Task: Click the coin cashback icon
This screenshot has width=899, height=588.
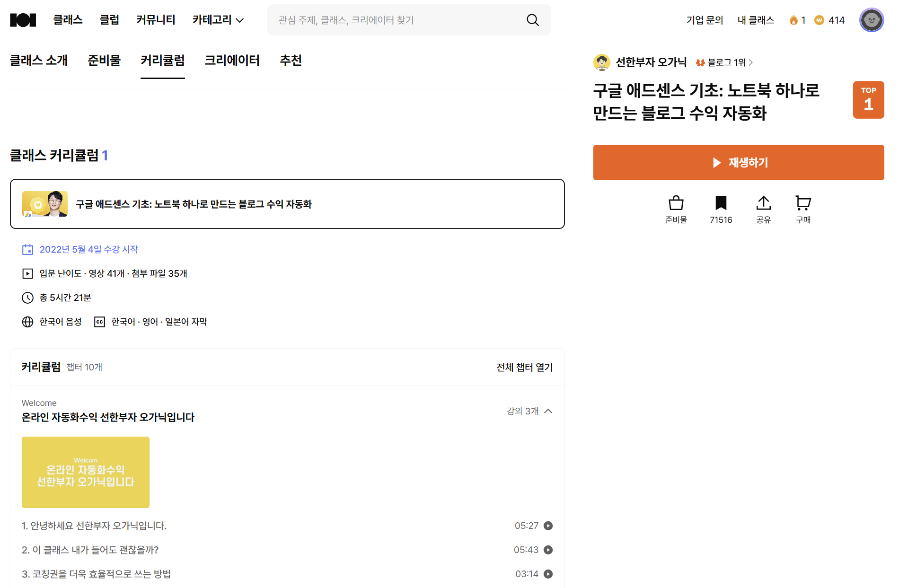Action: [819, 20]
